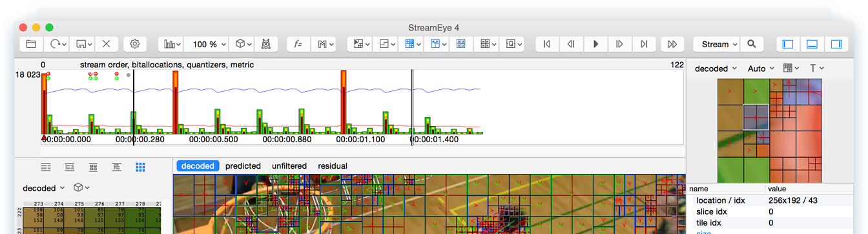Toggle the blue grid overlay icon
The height and width of the screenshot is (234, 868).
410,44
